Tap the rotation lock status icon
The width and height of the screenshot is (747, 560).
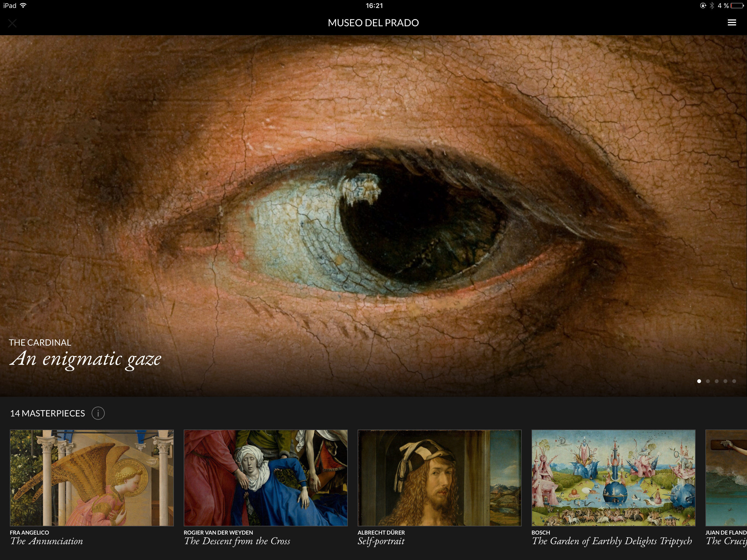pyautogui.click(x=703, y=5)
